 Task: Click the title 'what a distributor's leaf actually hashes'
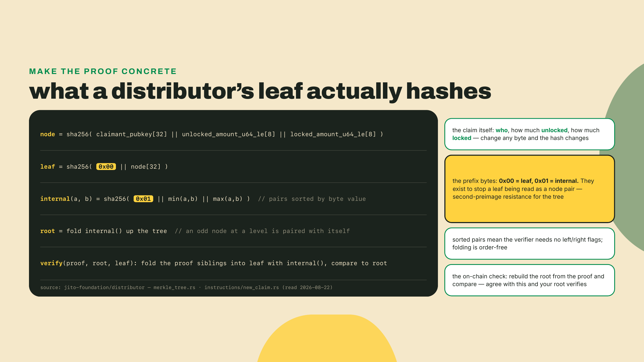tap(260, 91)
